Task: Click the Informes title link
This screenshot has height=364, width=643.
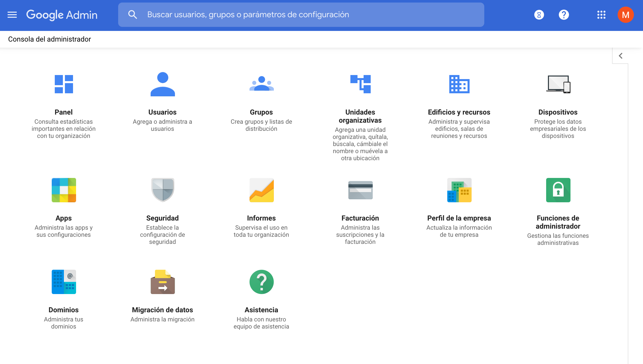Action: (x=261, y=218)
